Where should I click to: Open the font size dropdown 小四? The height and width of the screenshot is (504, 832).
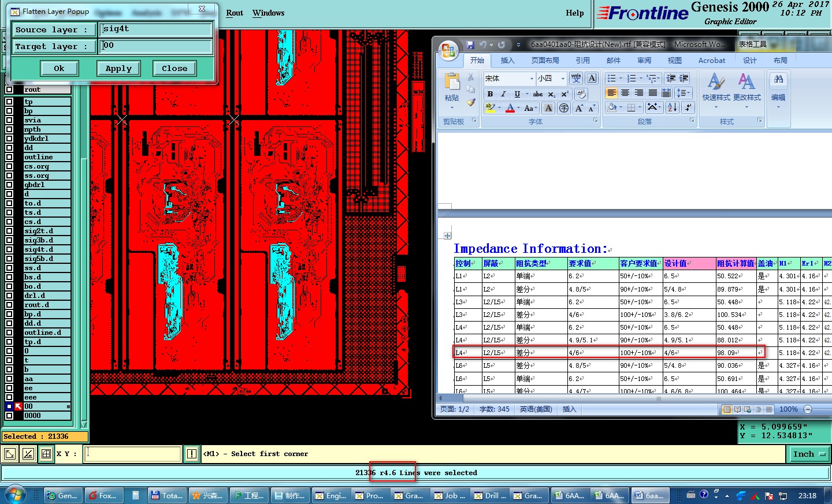click(563, 79)
